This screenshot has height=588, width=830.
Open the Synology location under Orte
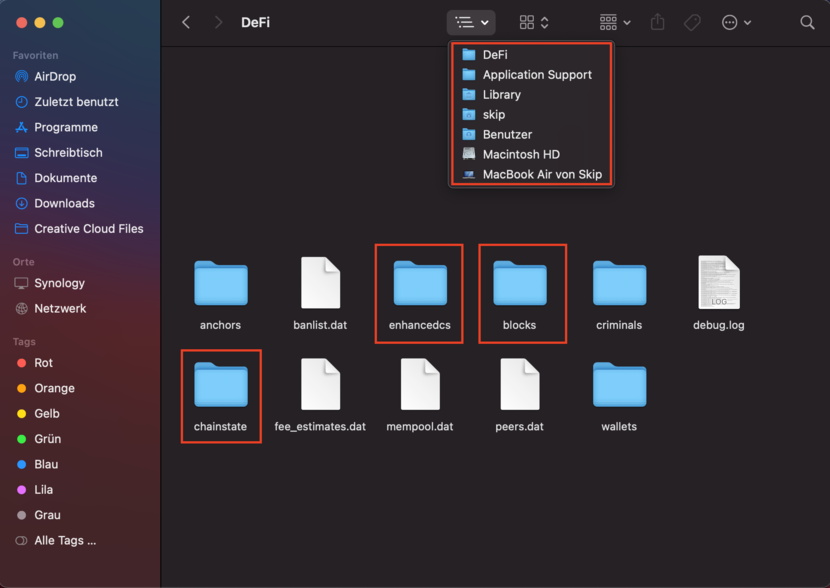point(62,283)
